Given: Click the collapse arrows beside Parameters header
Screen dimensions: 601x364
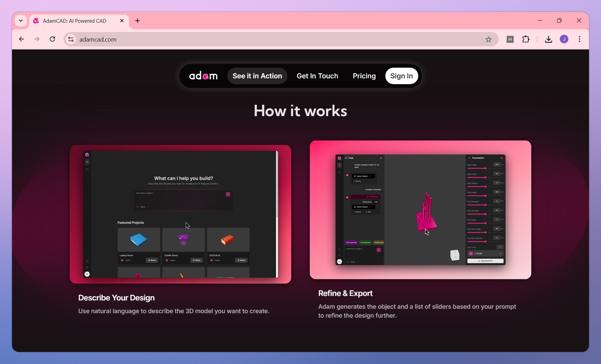Looking at the screenshot, I should pyautogui.click(x=469, y=158).
